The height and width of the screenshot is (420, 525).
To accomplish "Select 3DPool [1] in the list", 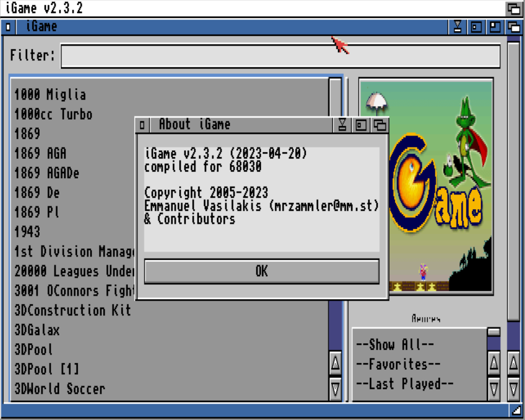I will point(47,370).
